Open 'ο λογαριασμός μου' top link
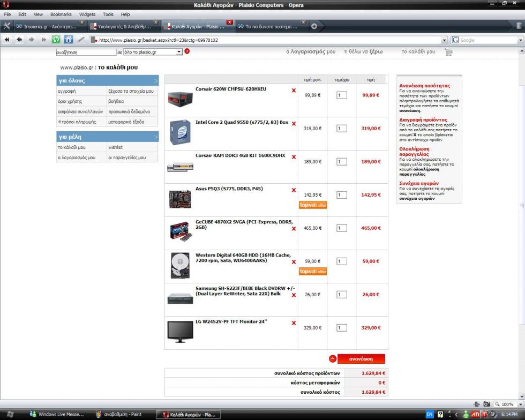 coord(310,51)
